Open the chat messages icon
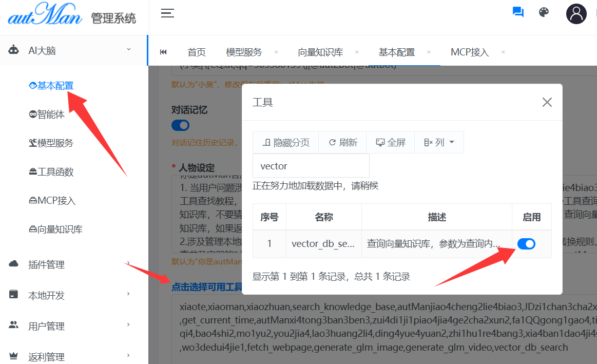 518,12
